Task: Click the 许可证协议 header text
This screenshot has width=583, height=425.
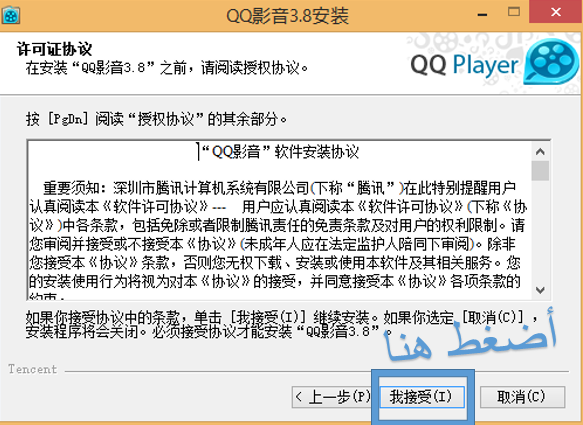Action: (x=54, y=49)
